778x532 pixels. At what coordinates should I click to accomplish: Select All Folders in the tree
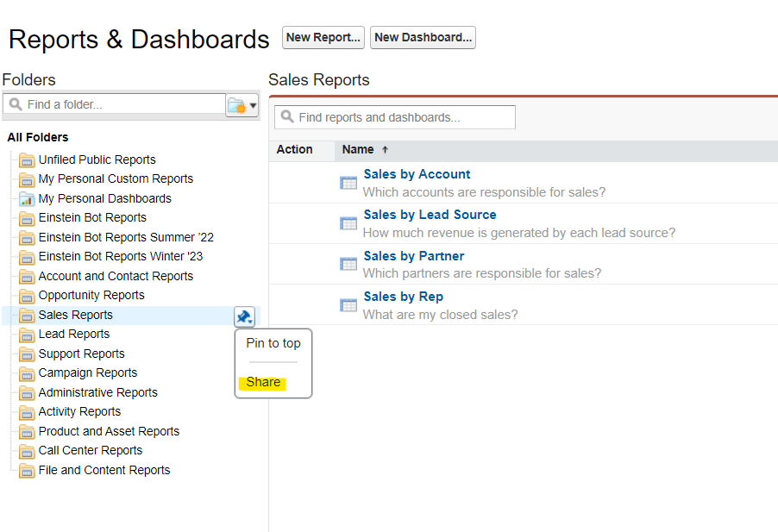coord(38,137)
